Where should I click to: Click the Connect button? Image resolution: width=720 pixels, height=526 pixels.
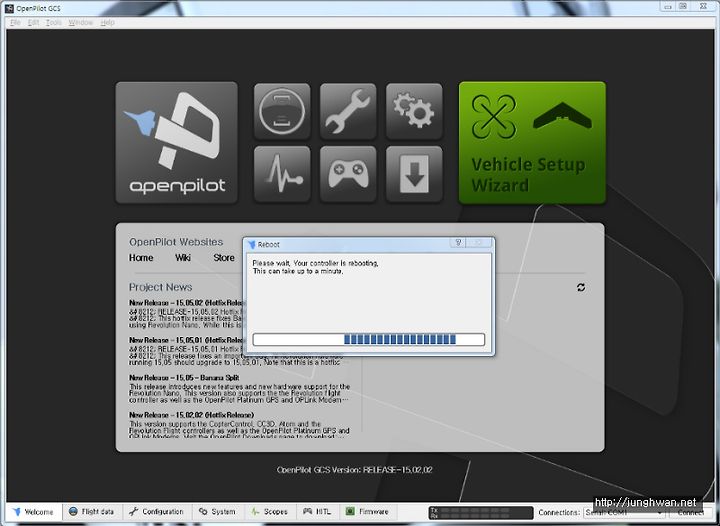[692, 513]
